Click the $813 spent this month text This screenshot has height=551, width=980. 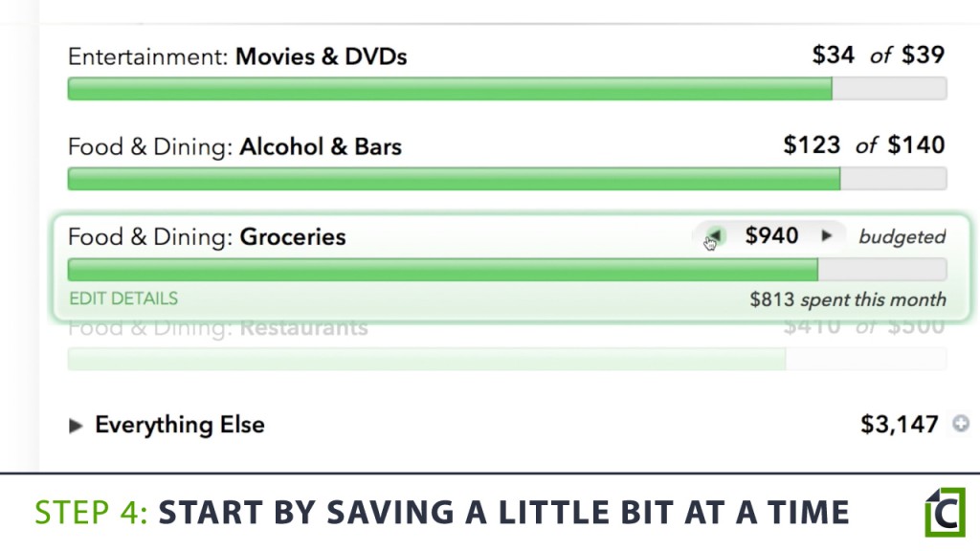tap(847, 299)
